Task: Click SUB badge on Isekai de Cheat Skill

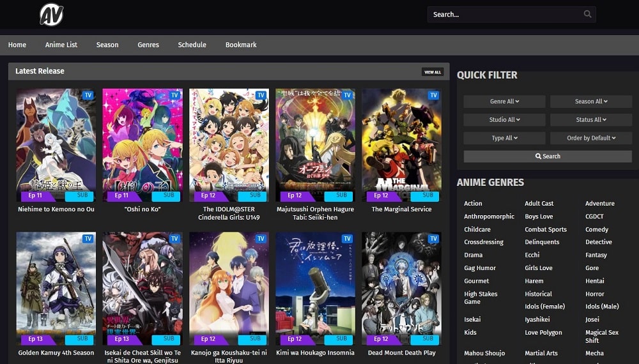Action: tap(166, 339)
